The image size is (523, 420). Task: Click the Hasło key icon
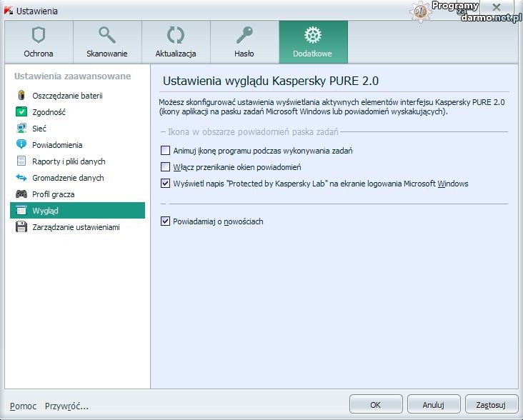tap(244, 35)
